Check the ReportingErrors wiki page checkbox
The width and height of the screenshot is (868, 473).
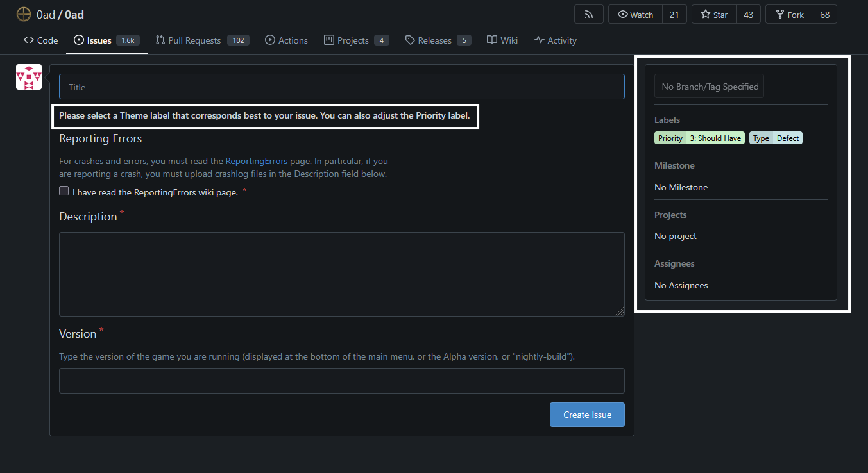tap(64, 191)
